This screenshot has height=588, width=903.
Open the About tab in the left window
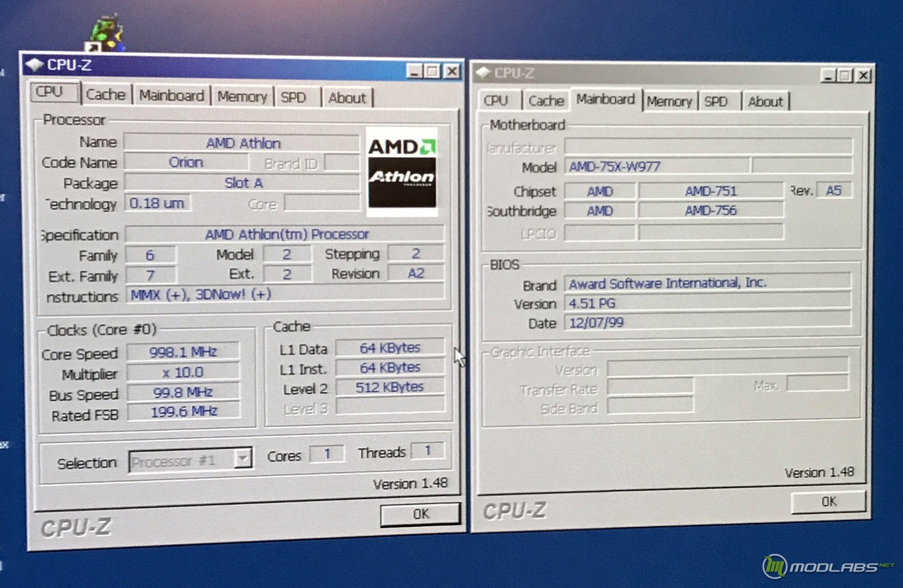[347, 98]
